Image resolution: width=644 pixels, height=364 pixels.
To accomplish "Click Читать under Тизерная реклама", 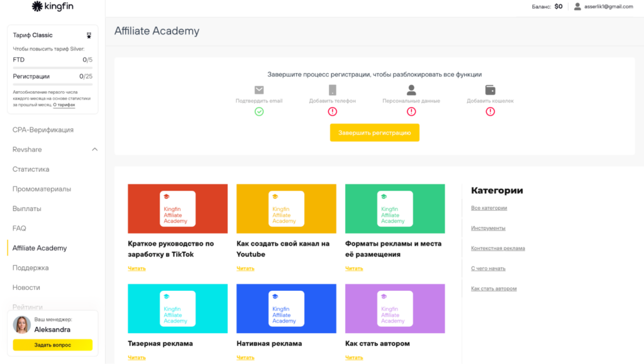I will 136,358.
